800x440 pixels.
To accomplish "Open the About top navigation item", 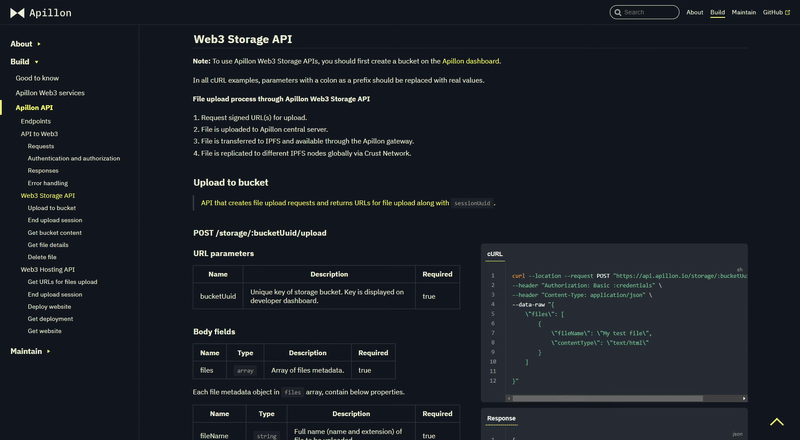I will click(x=695, y=12).
